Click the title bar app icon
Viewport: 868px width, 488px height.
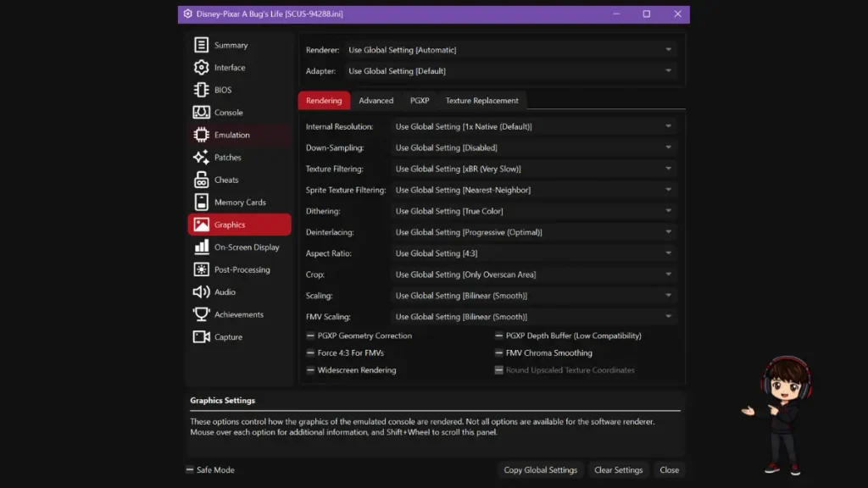(187, 14)
